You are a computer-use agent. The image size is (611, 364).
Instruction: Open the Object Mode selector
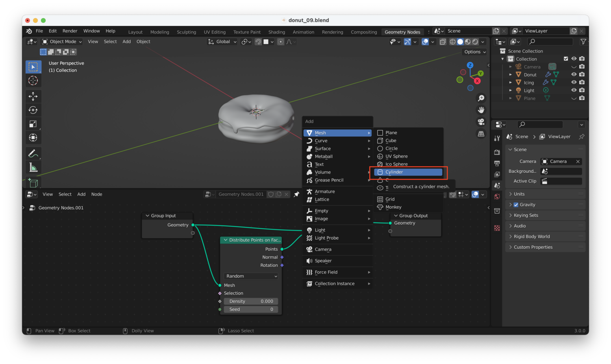62,42
